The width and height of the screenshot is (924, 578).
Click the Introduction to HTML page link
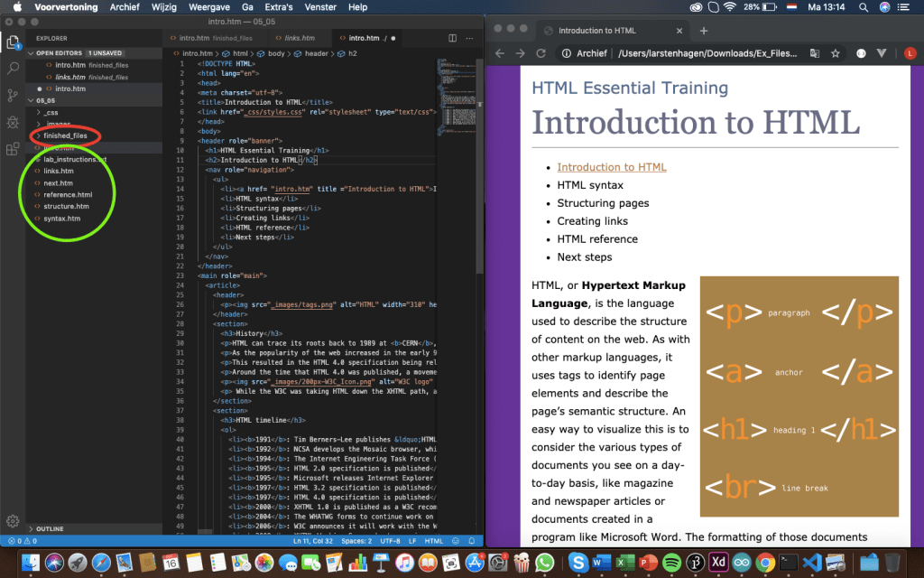(611, 167)
